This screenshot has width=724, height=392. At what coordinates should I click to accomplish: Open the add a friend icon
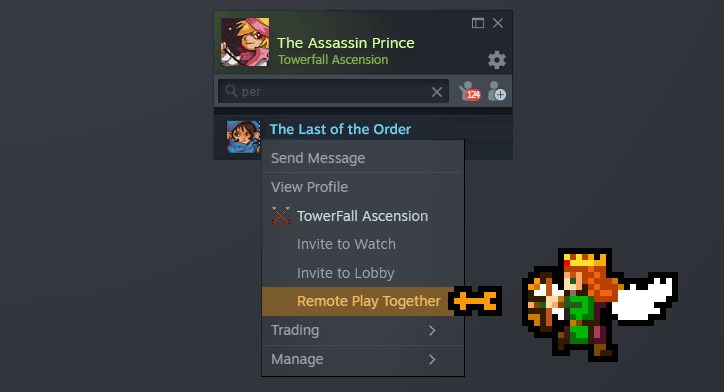point(497,91)
